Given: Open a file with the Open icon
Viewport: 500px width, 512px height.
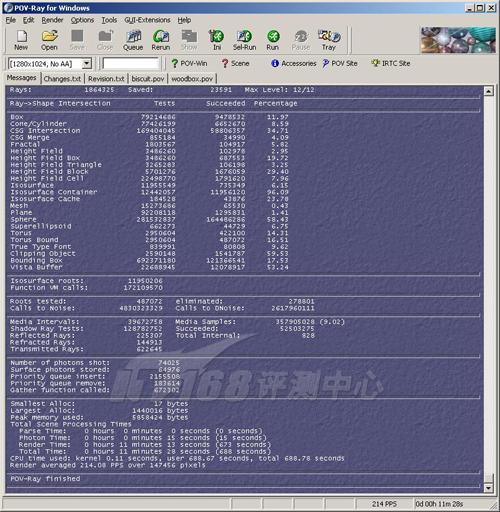Looking at the screenshot, I should point(49,40).
